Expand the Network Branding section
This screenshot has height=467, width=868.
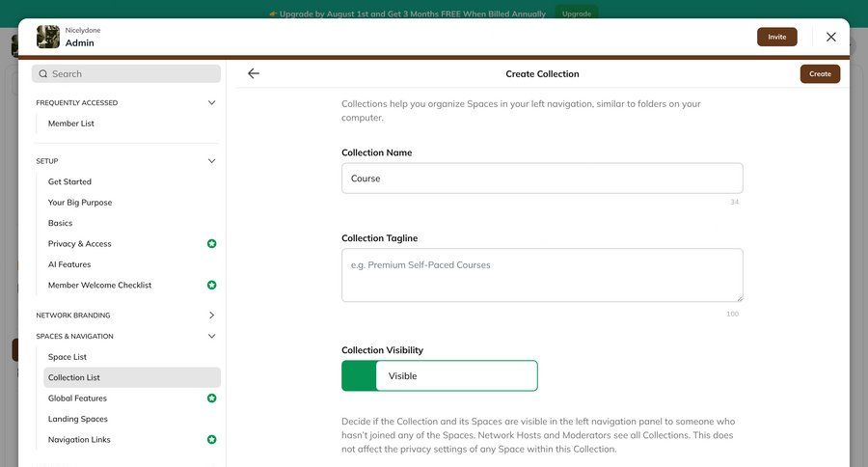pyautogui.click(x=211, y=316)
